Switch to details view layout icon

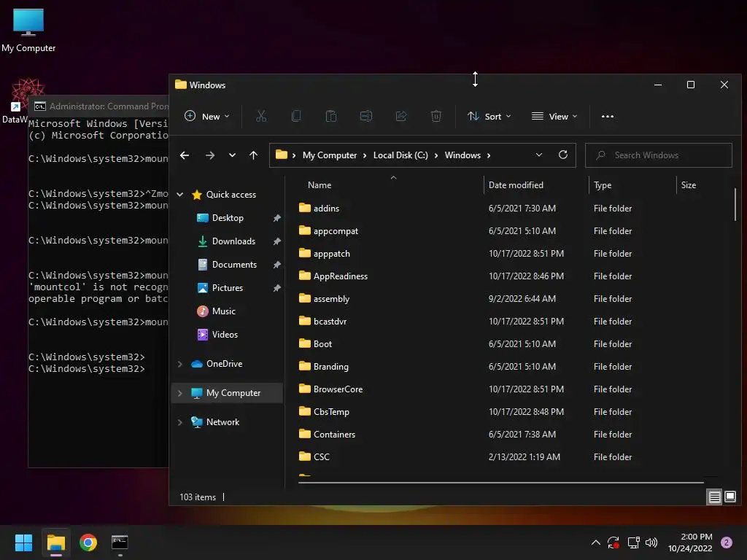(715, 497)
